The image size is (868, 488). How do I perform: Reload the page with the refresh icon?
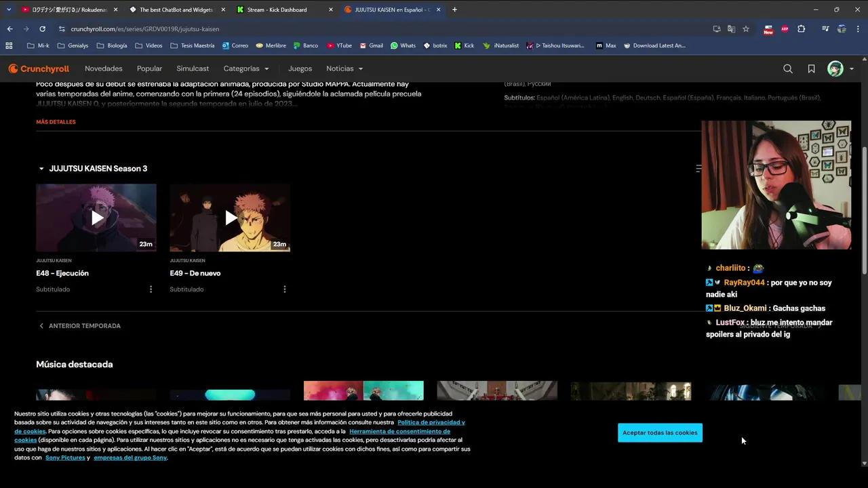[42, 29]
